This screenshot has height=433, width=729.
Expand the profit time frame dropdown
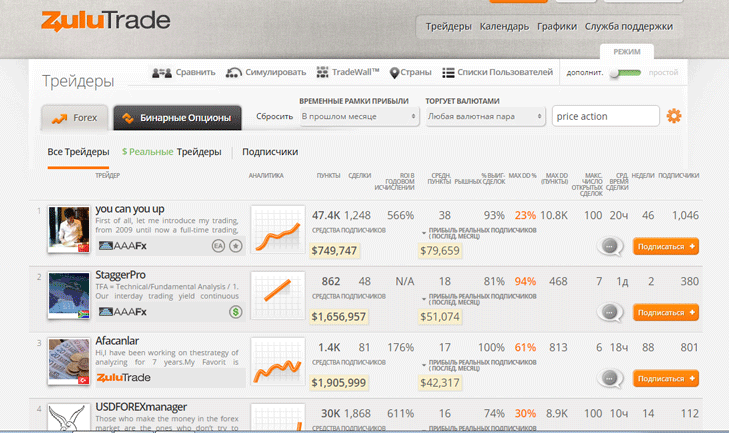tap(359, 117)
